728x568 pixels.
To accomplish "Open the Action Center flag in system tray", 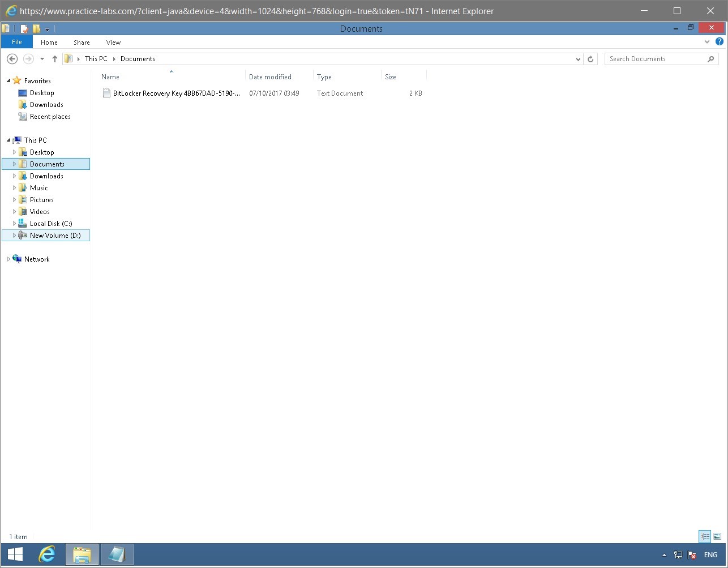I will tap(692, 555).
